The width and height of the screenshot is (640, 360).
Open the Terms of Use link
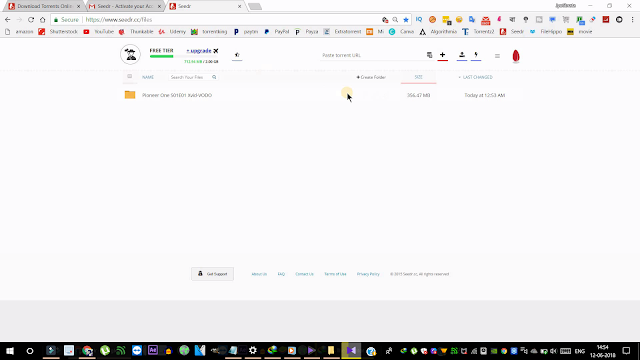(335, 274)
